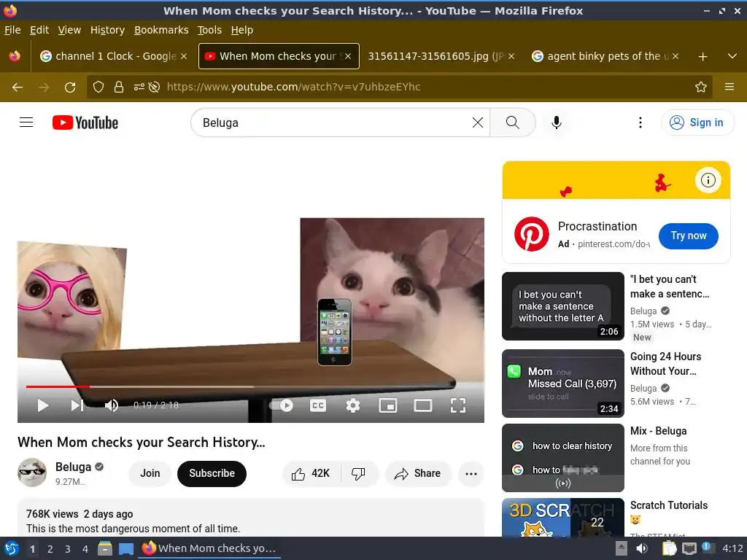The image size is (747, 560).
Task: Play the video
Action: [43, 405]
